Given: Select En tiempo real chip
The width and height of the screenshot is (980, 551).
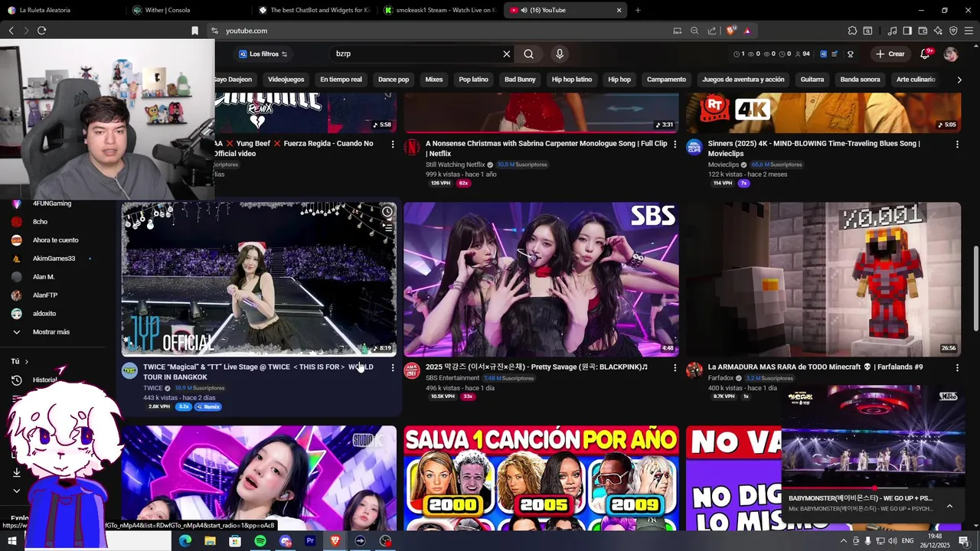Looking at the screenshot, I should pos(341,80).
